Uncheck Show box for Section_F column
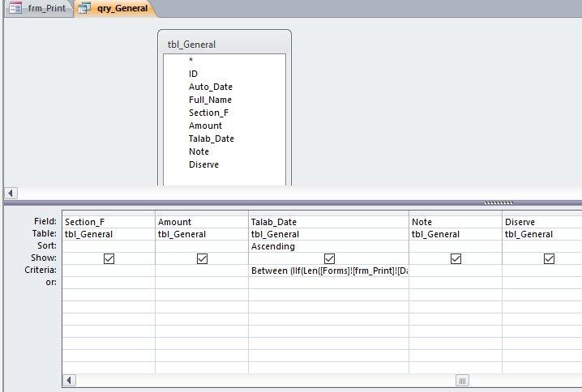This screenshot has height=392, width=582. (x=109, y=258)
